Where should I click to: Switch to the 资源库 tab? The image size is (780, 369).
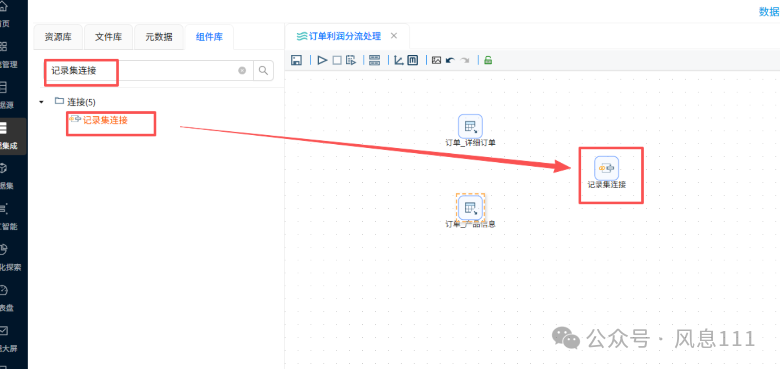(58, 37)
